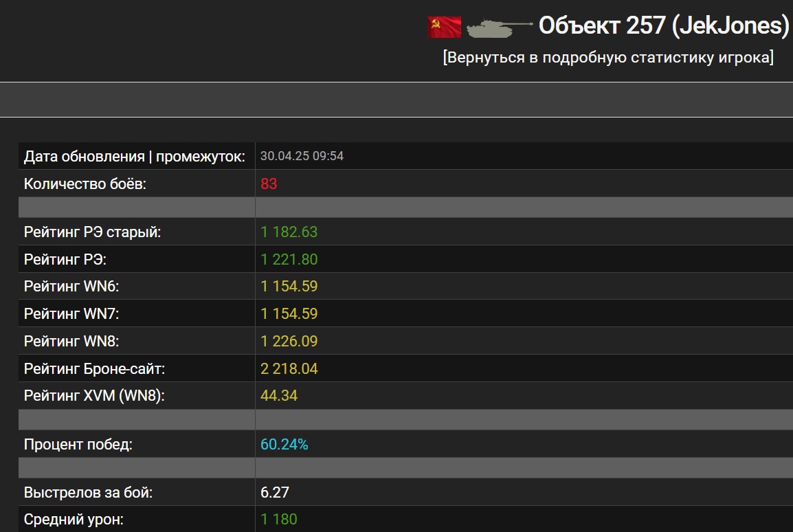This screenshot has width=793, height=532.
Task: Click label Количество боёв
Action: pyautogui.click(x=85, y=184)
